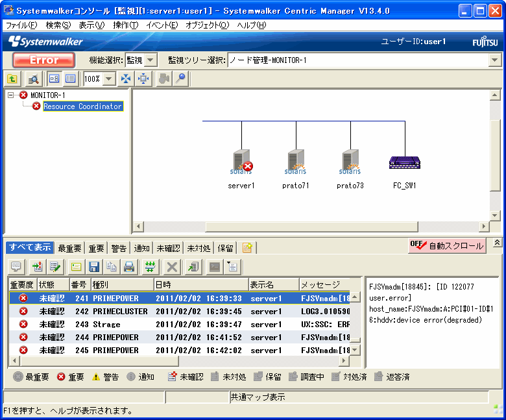Select the 未確認 tab
The image size is (506, 420).
click(x=168, y=248)
